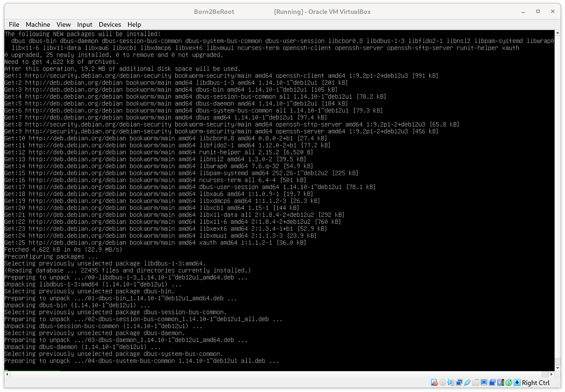This screenshot has height=392, width=565.
Task: Click the vertical scrollbar up arrow
Action: pyautogui.click(x=558, y=33)
